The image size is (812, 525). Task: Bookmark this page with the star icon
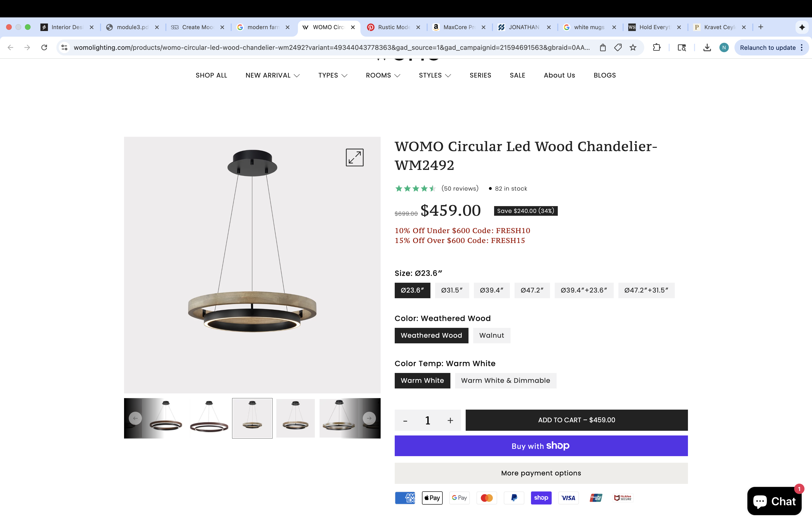(633, 47)
